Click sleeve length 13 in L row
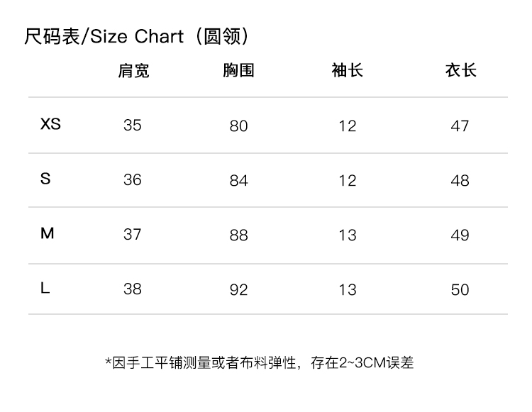Image resolution: width=532 pixels, height=412 pixels. [347, 289]
